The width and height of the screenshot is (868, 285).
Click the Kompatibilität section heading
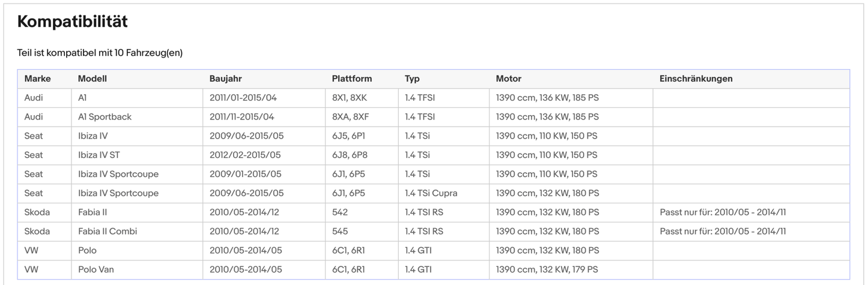pyautogui.click(x=72, y=22)
